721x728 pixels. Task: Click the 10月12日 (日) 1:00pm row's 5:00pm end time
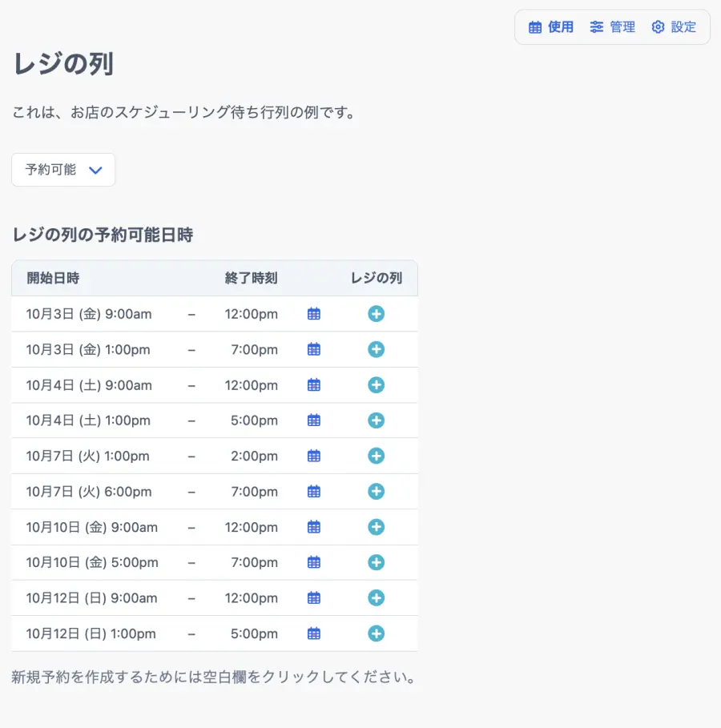pyautogui.click(x=254, y=633)
